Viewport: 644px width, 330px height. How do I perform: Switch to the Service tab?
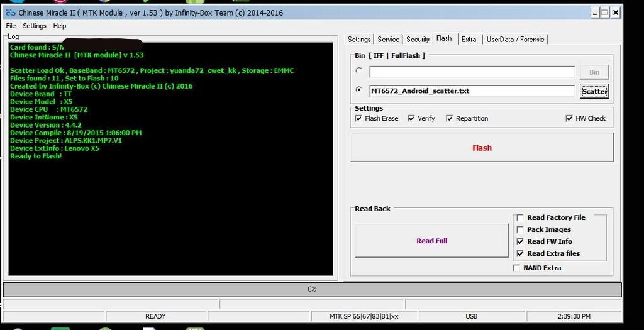tap(388, 40)
